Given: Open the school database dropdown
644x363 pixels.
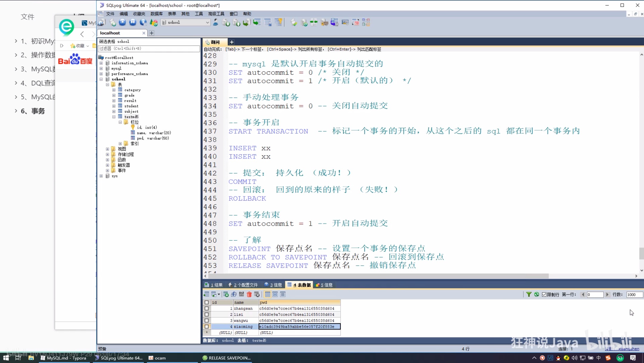Looking at the screenshot, I should (x=208, y=22).
